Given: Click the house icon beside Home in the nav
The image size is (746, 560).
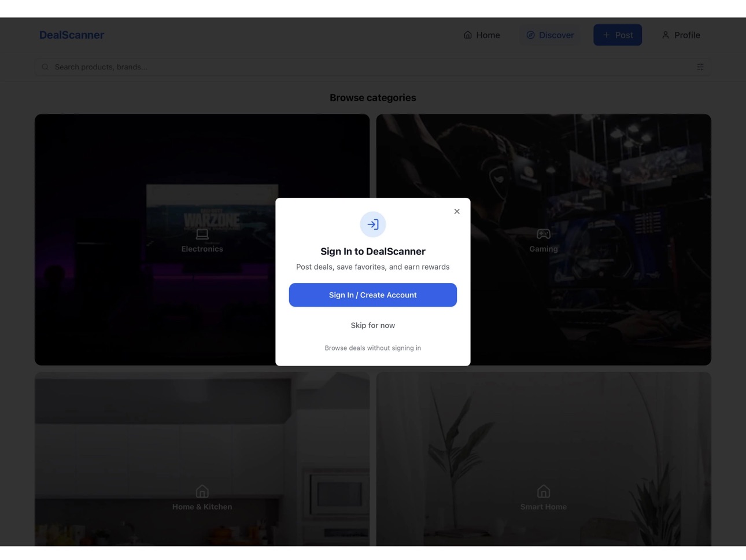Looking at the screenshot, I should point(468,35).
